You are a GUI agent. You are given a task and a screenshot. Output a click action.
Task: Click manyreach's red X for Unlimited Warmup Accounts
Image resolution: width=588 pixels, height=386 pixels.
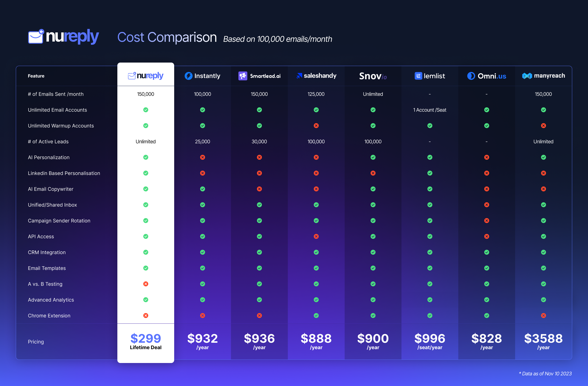pos(543,126)
